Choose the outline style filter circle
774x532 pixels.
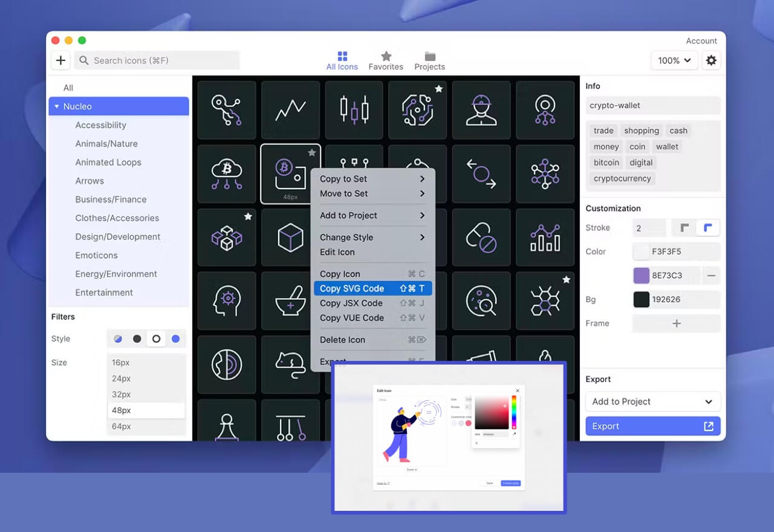[157, 339]
